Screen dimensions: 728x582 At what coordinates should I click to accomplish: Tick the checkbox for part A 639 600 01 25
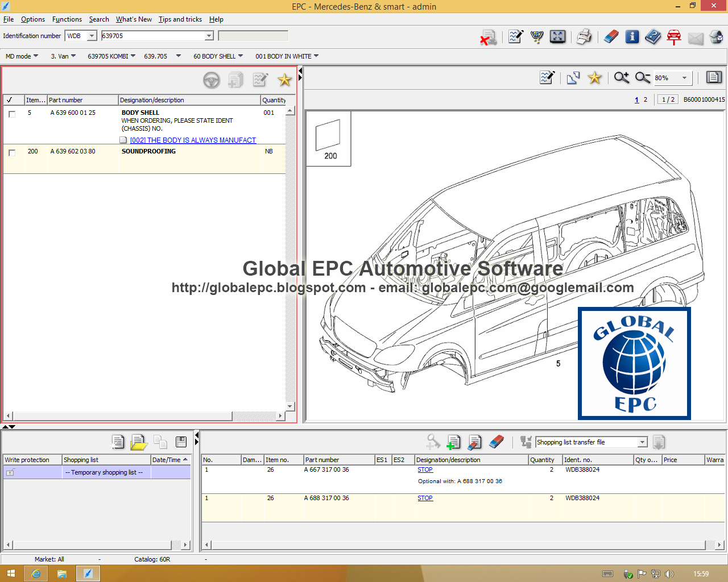(x=11, y=114)
